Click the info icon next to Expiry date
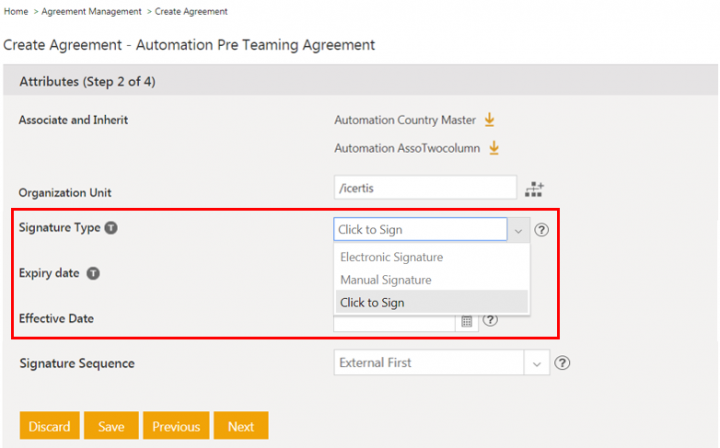Screen dimensions: 720x448 coord(92,273)
